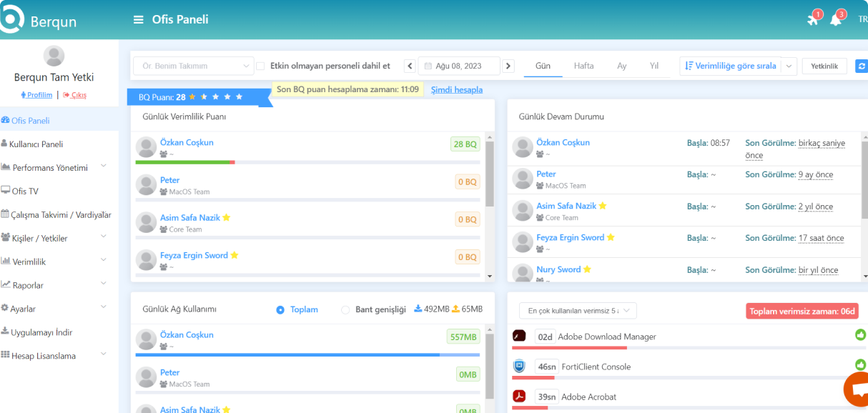Enable 'Etkin olmayan personeli dahil et' checkbox
Viewport: 868px width, 413px height.
[260, 66]
